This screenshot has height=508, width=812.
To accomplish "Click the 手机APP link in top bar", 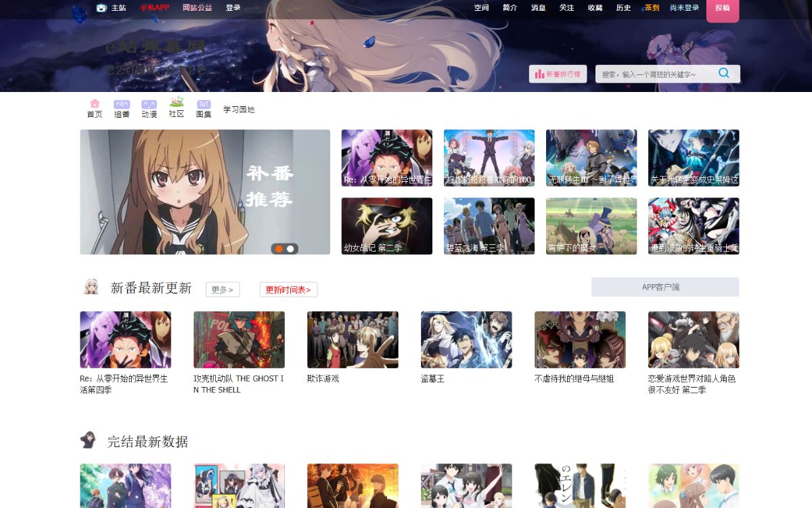I will pos(155,8).
